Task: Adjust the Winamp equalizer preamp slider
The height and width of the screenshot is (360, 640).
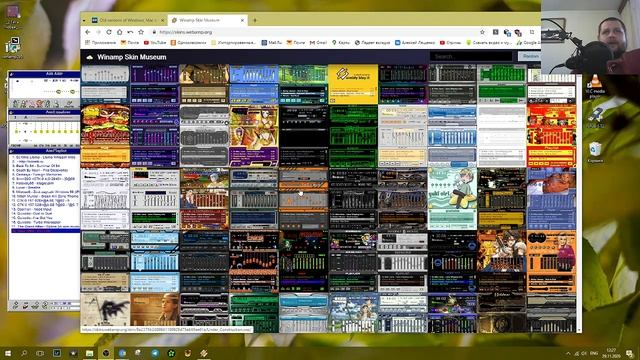Action: point(17,131)
